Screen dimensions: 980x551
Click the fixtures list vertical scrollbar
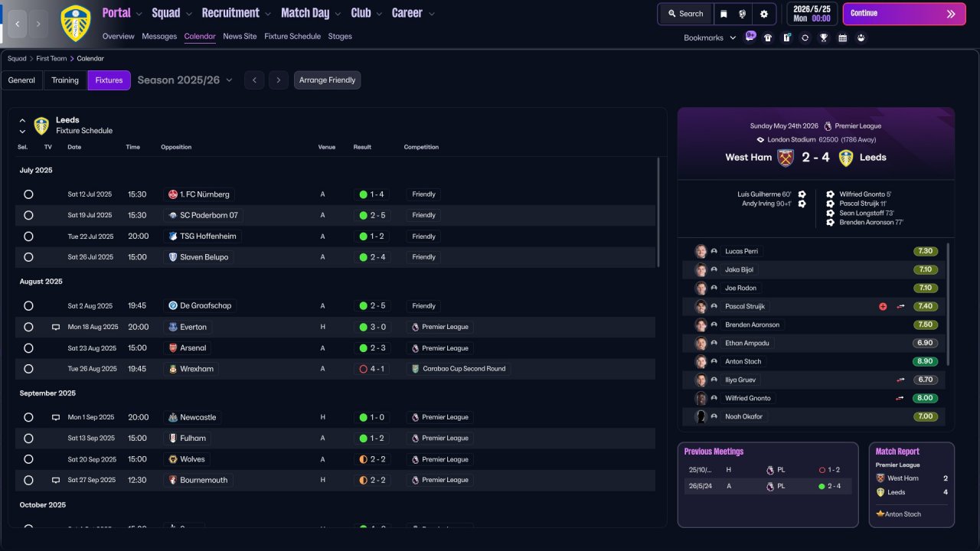tap(658, 212)
